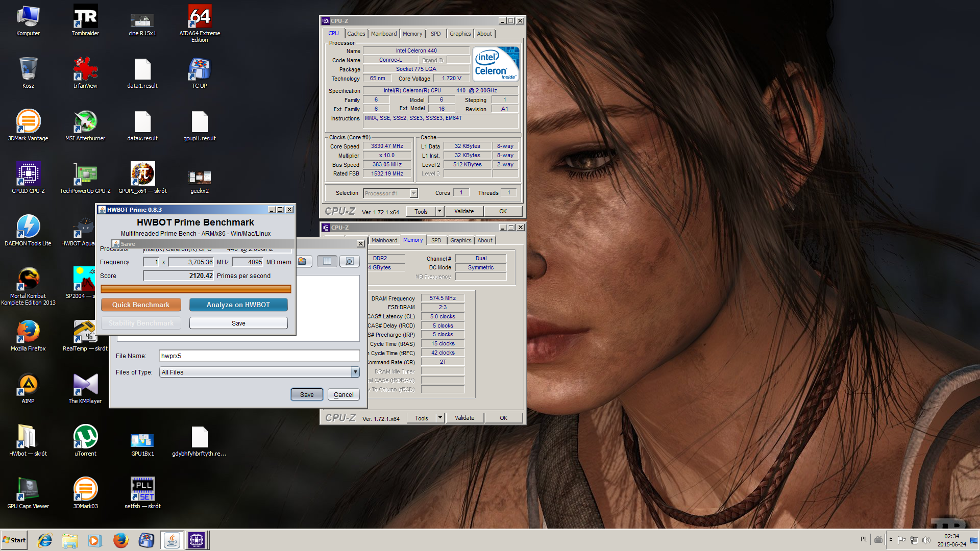The width and height of the screenshot is (980, 551).
Task: Open Mortal Kombat Komplete Edition 2013
Action: [28, 286]
